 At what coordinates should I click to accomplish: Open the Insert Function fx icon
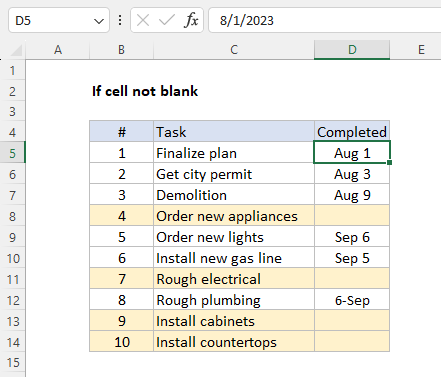pos(191,21)
